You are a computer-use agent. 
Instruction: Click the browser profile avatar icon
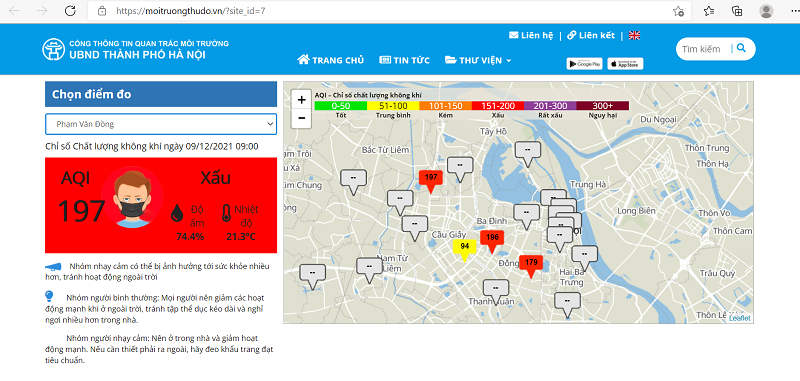coord(766,11)
